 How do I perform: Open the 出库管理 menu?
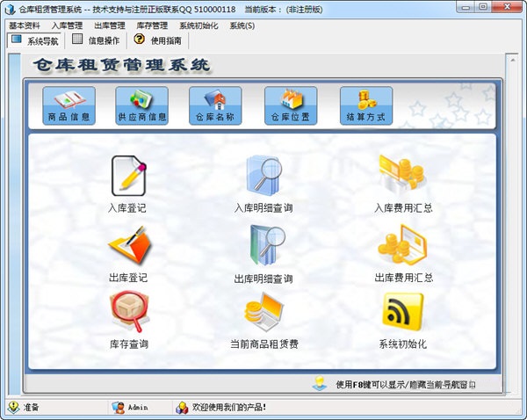click(x=110, y=25)
